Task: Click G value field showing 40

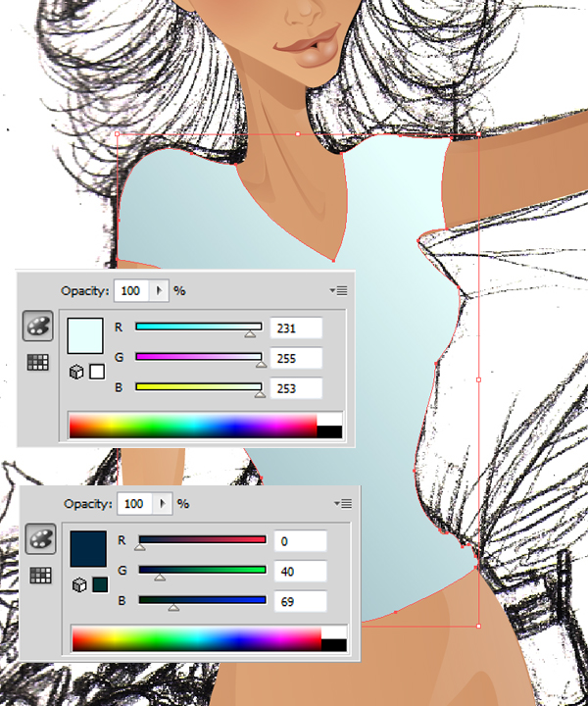Action: pyautogui.click(x=300, y=572)
